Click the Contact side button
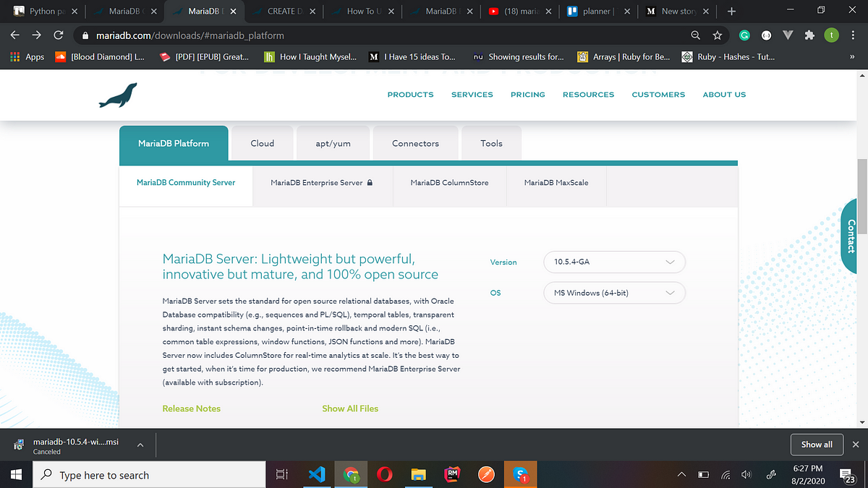868x488 pixels. 851,236
